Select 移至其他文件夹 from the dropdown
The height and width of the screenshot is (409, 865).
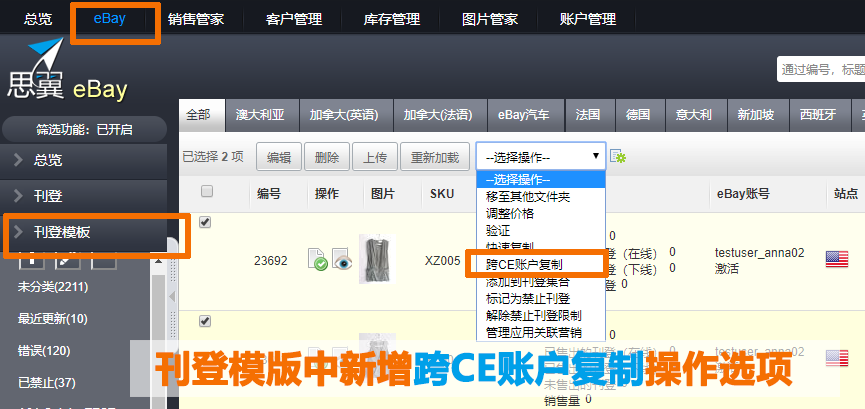point(527,196)
